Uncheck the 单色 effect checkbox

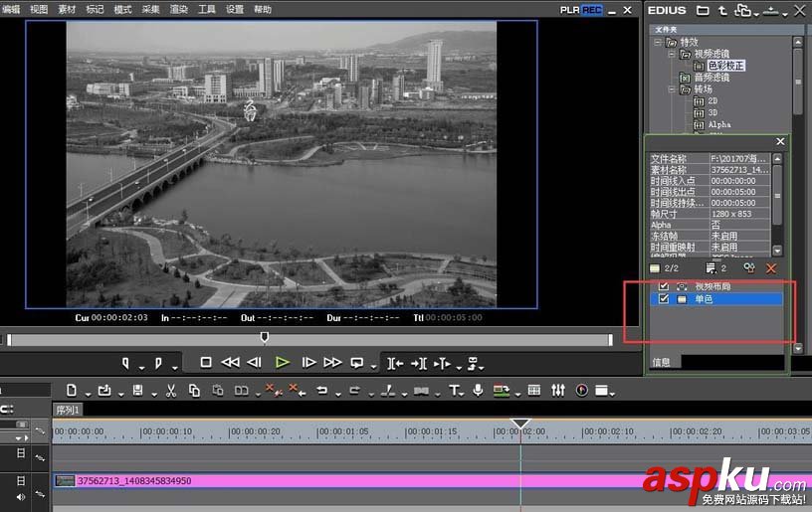tap(664, 298)
